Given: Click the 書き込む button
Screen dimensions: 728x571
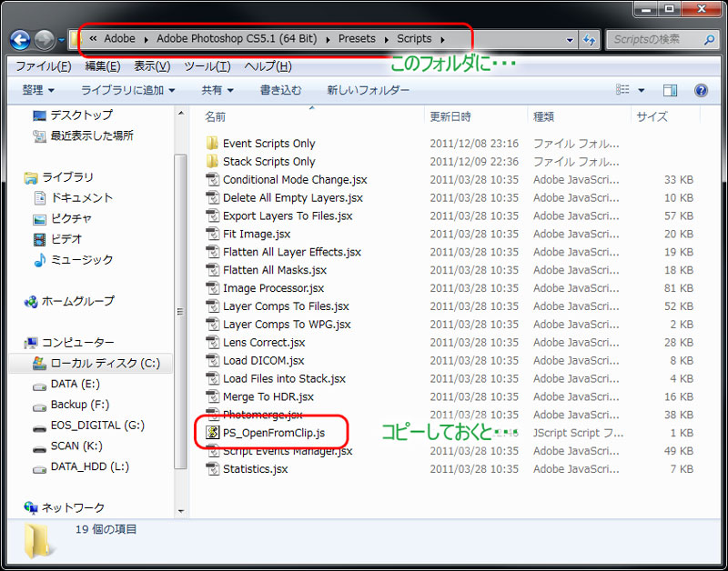Looking at the screenshot, I should pyautogui.click(x=280, y=90).
